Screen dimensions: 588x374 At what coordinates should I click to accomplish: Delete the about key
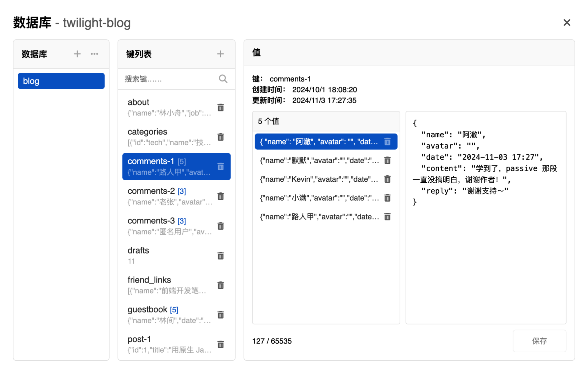[221, 108]
